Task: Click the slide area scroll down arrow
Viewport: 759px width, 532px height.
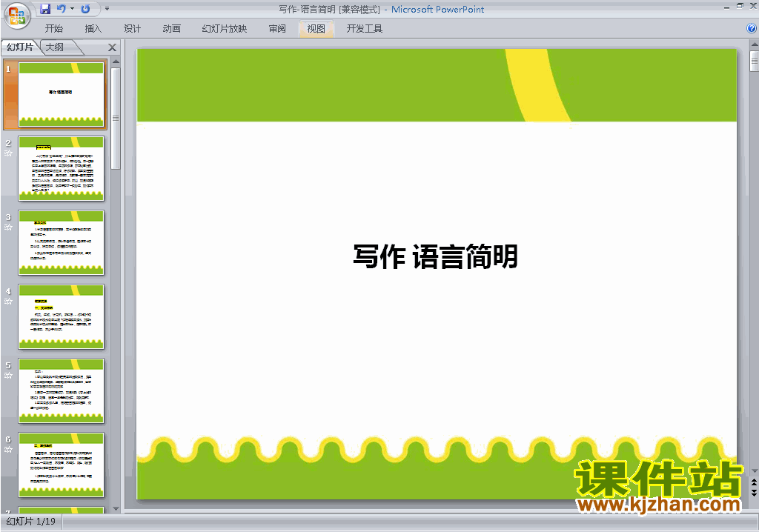Action: click(754, 471)
